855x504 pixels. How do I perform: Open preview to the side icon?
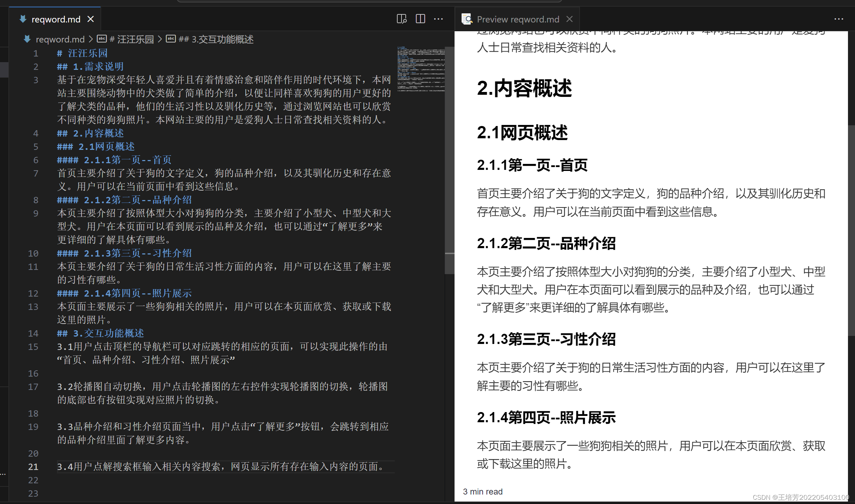tap(402, 19)
